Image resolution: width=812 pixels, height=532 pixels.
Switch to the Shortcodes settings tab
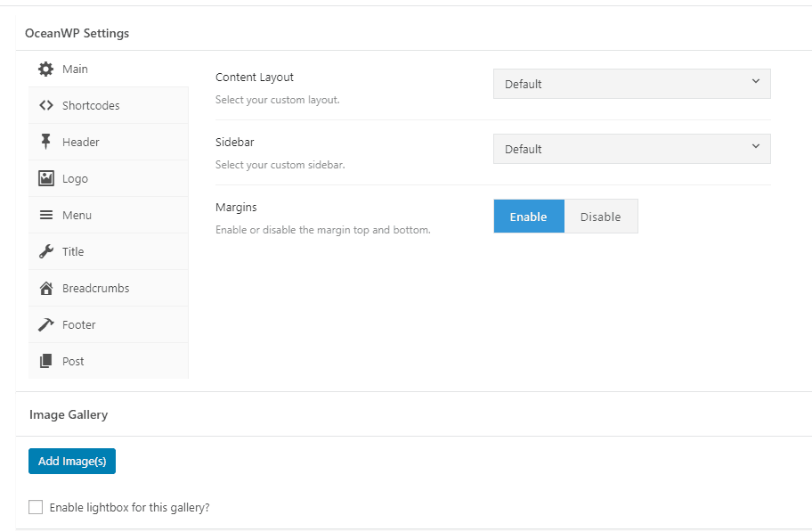coord(91,105)
